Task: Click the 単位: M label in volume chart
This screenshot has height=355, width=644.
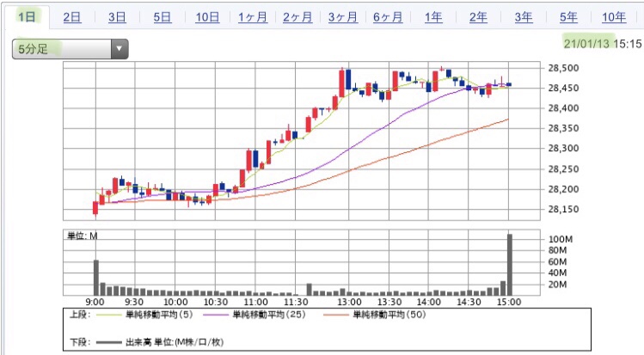Action: point(83,236)
